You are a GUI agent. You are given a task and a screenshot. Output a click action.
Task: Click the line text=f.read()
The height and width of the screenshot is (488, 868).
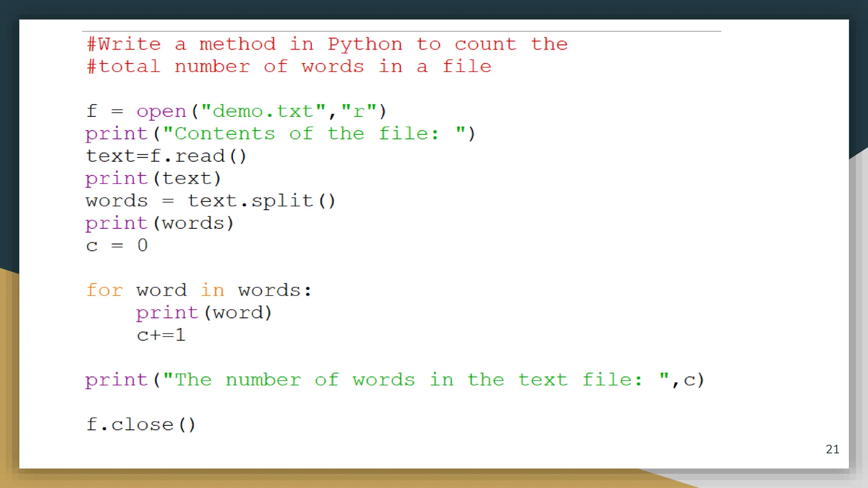tap(166, 156)
